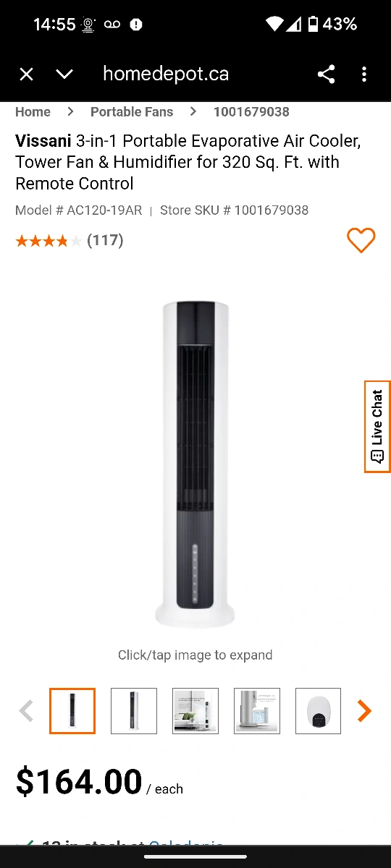
Task: Select the second tower fan thumbnail
Action: point(134,711)
